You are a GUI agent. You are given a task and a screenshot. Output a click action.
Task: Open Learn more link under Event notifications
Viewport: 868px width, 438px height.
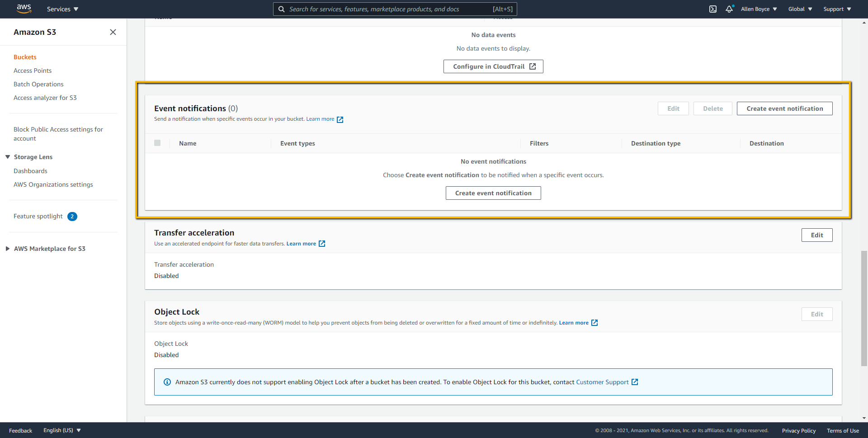point(320,119)
